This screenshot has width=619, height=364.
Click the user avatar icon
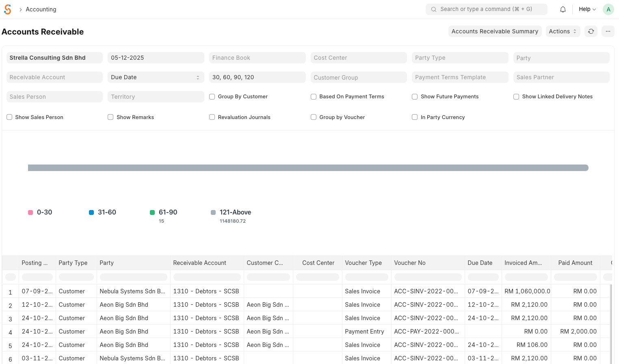[x=608, y=9]
